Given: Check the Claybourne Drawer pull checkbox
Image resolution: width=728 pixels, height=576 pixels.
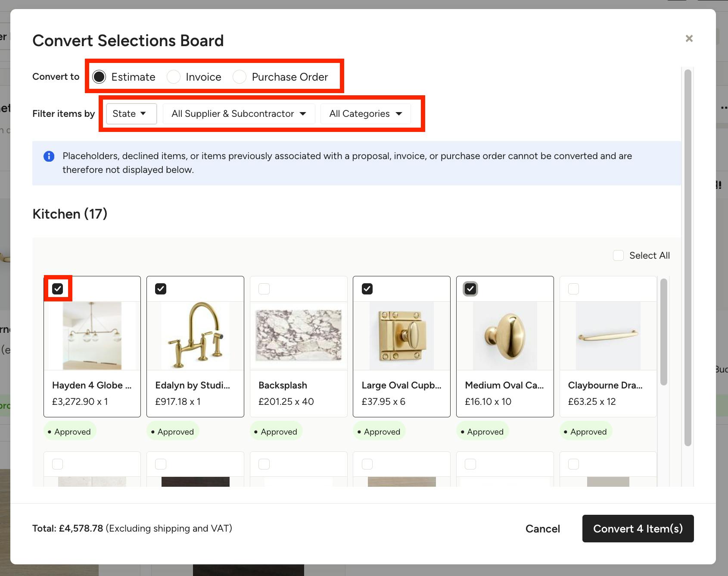Looking at the screenshot, I should tap(573, 289).
